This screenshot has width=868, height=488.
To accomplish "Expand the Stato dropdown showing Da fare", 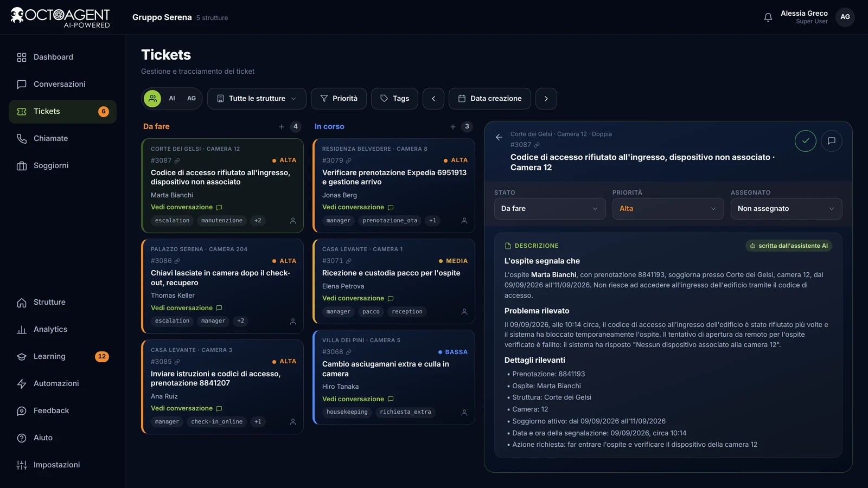I will [x=550, y=209].
